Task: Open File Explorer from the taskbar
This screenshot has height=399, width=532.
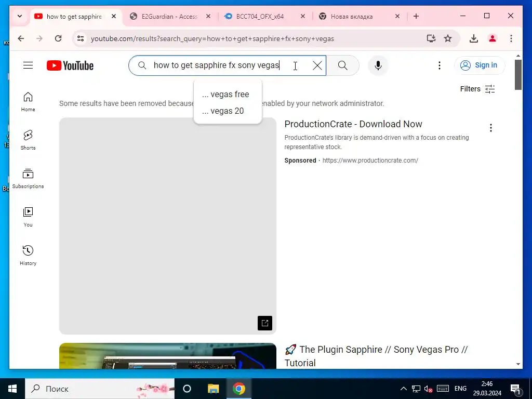Action: 213,389
